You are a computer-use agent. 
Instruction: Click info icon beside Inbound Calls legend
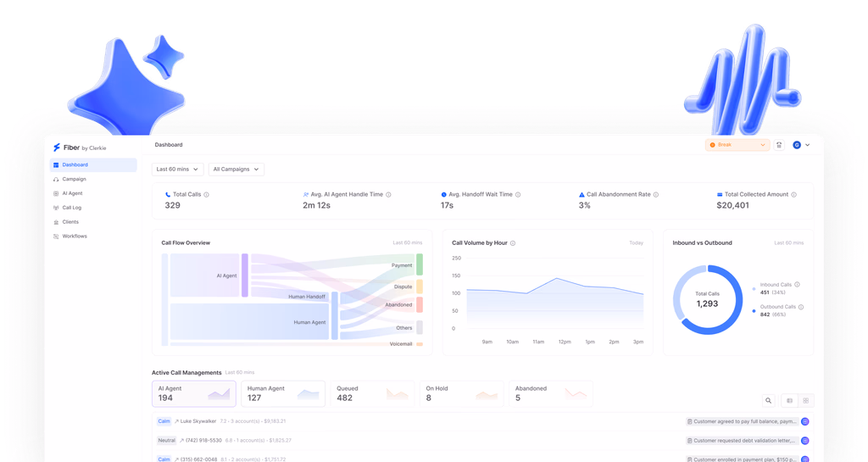pyautogui.click(x=797, y=285)
